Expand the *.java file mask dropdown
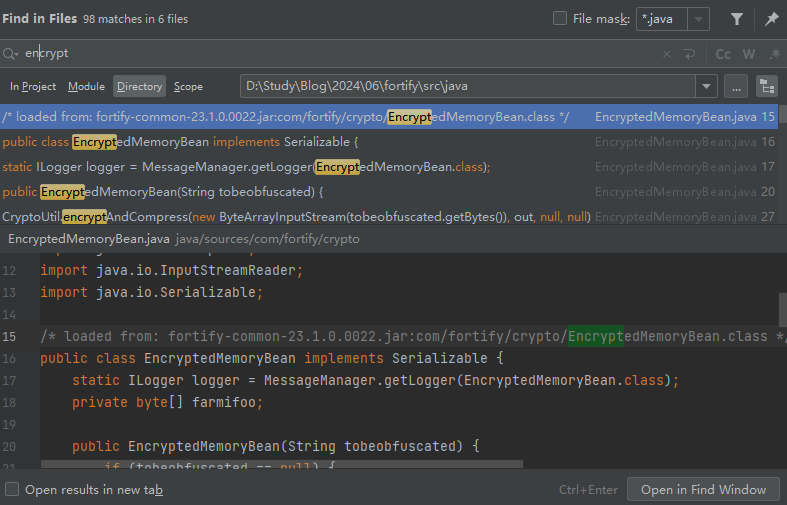Screen dimensions: 787x505 [x=698, y=19]
